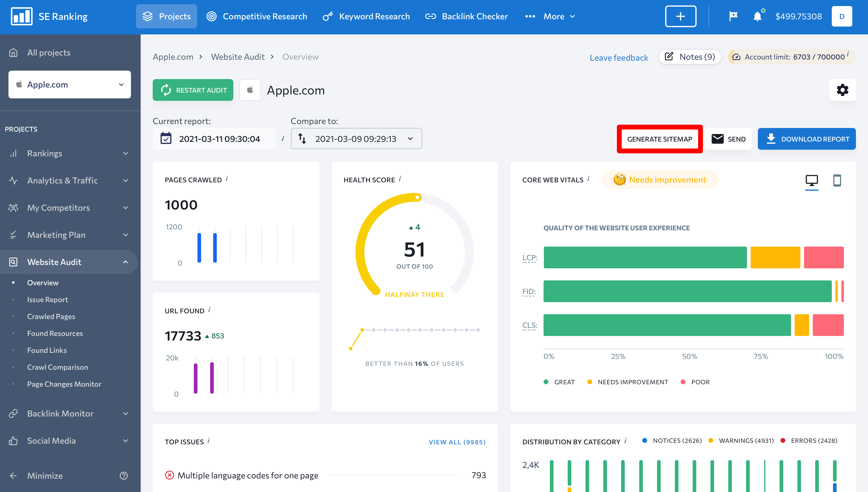
Task: Open audit settings gear icon
Action: (x=842, y=90)
